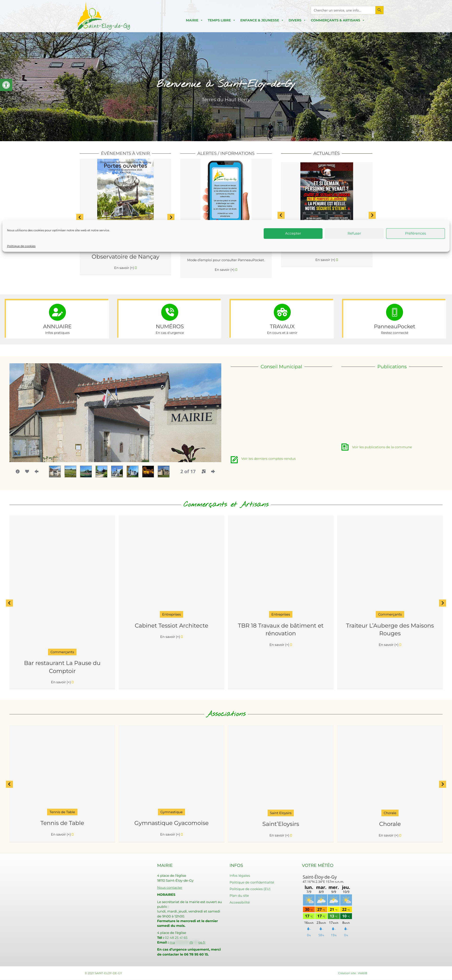Viewport: 452px width, 980px height.
Task: Open Plan du site footer link
Action: 239,896
